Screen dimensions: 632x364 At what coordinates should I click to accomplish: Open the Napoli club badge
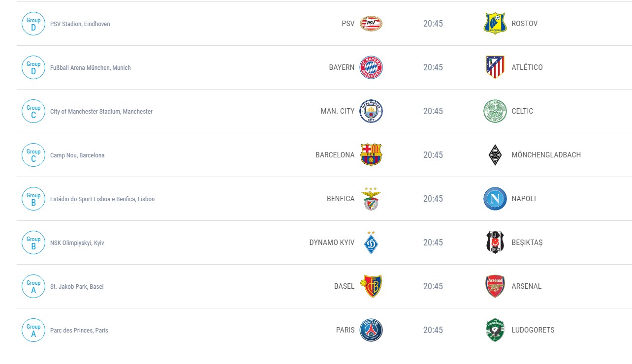coord(495,198)
